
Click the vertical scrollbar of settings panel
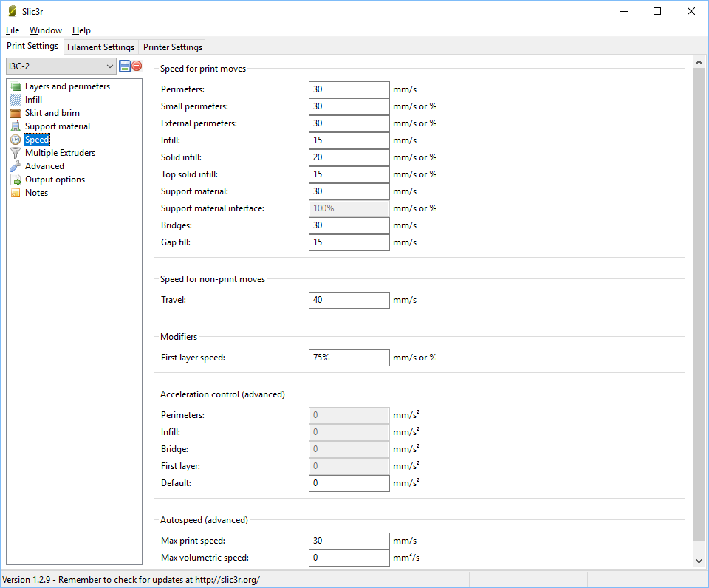tap(699, 295)
